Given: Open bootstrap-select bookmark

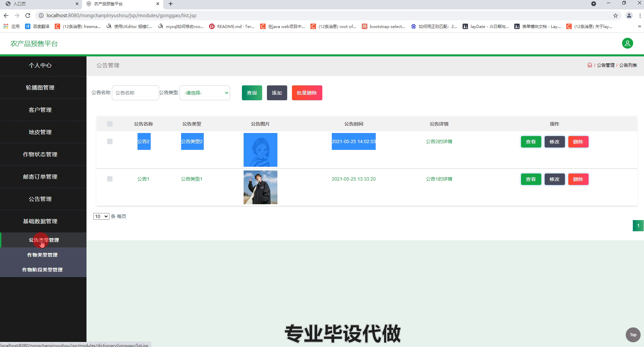Looking at the screenshot, I should pos(383,26).
